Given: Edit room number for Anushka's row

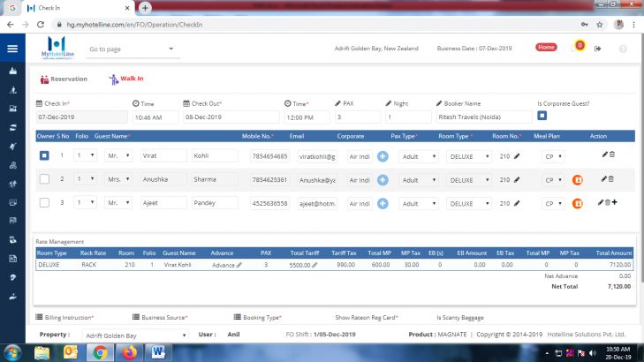Looking at the screenshot, I should pos(517,179).
